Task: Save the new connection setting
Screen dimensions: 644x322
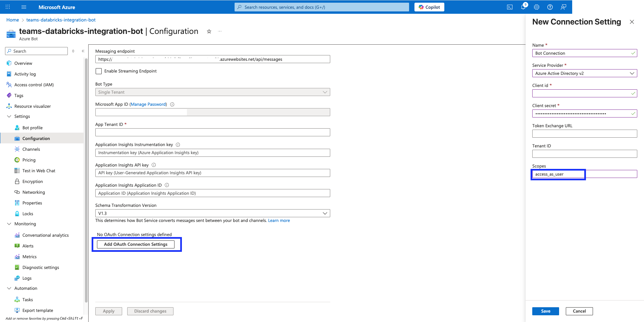Action: coord(545,311)
